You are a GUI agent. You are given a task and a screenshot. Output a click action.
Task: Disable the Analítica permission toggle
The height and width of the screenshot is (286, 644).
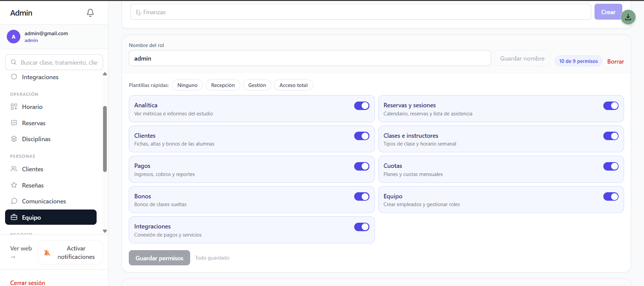(x=362, y=106)
